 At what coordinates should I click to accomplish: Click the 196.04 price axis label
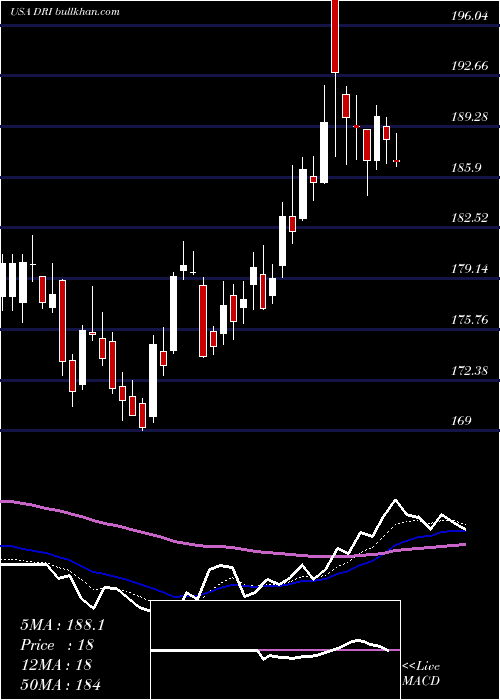(x=469, y=16)
